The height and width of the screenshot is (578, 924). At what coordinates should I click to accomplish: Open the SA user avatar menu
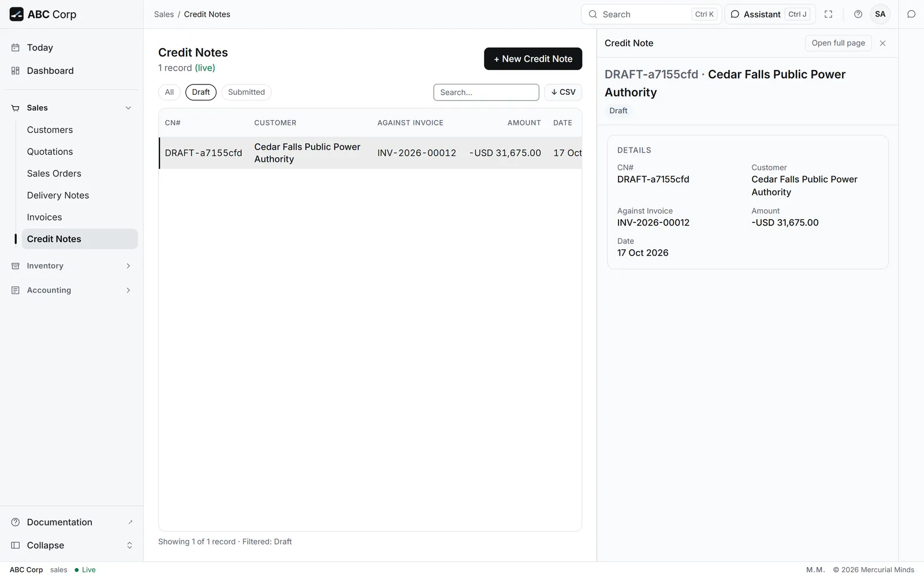(x=880, y=14)
